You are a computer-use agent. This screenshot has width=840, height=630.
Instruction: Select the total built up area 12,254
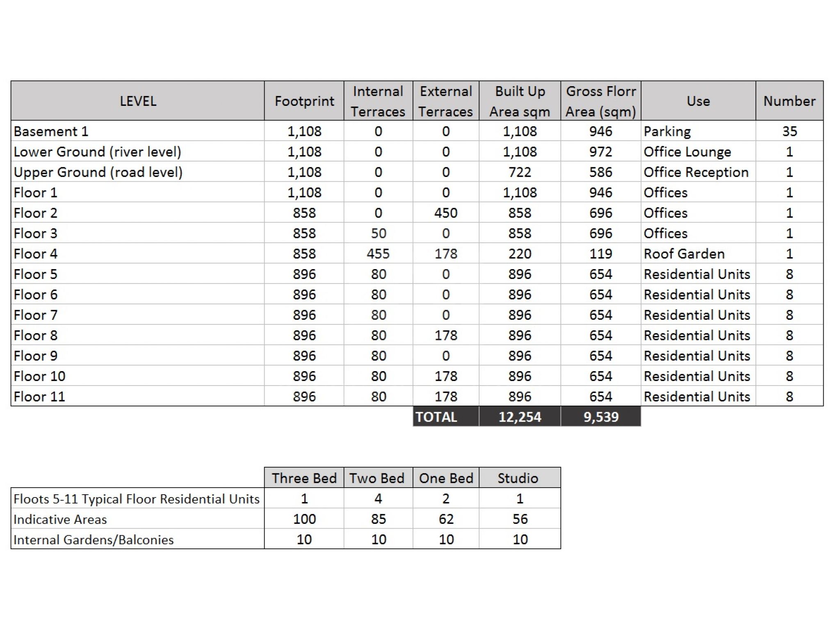(x=520, y=417)
